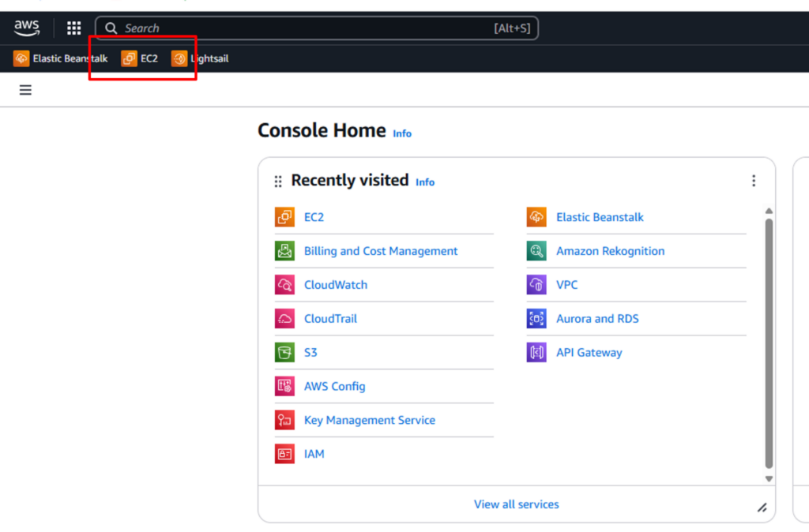Click the CloudWatch icon
Viewport: 809px width, 532px height.
pos(284,285)
